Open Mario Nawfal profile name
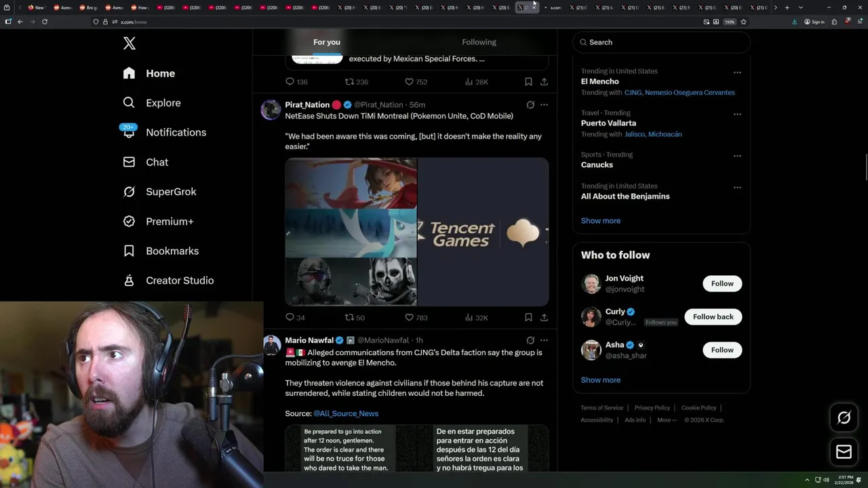This screenshot has width=868, height=488. click(309, 340)
